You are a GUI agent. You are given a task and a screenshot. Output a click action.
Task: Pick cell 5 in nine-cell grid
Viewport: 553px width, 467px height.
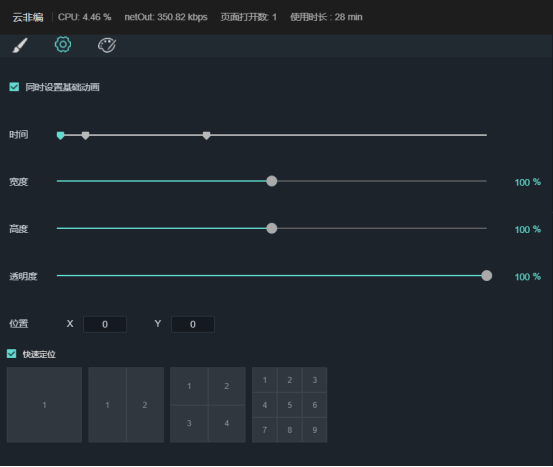pos(290,405)
